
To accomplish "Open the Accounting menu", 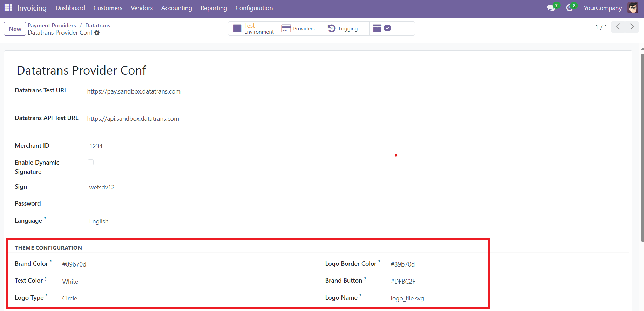I will (176, 8).
